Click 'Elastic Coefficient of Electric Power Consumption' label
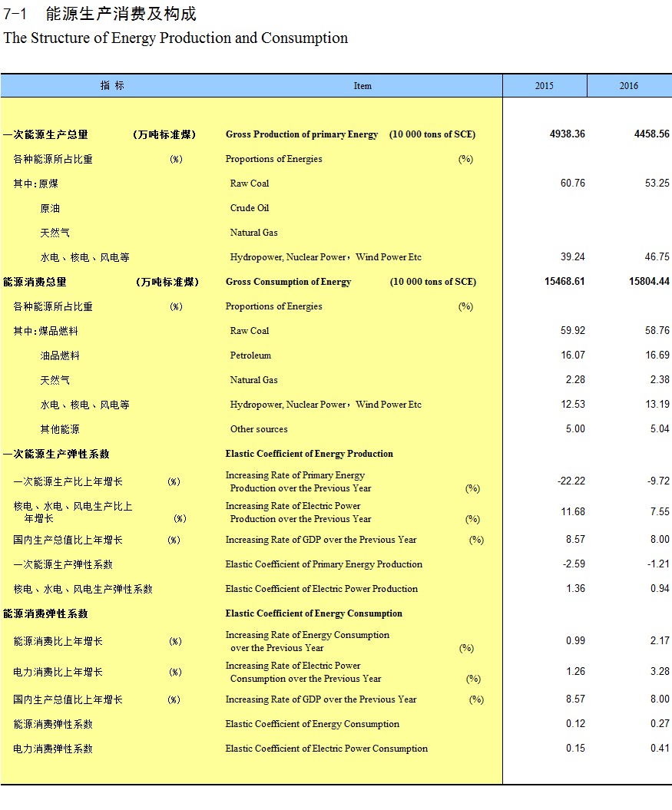 (x=326, y=749)
